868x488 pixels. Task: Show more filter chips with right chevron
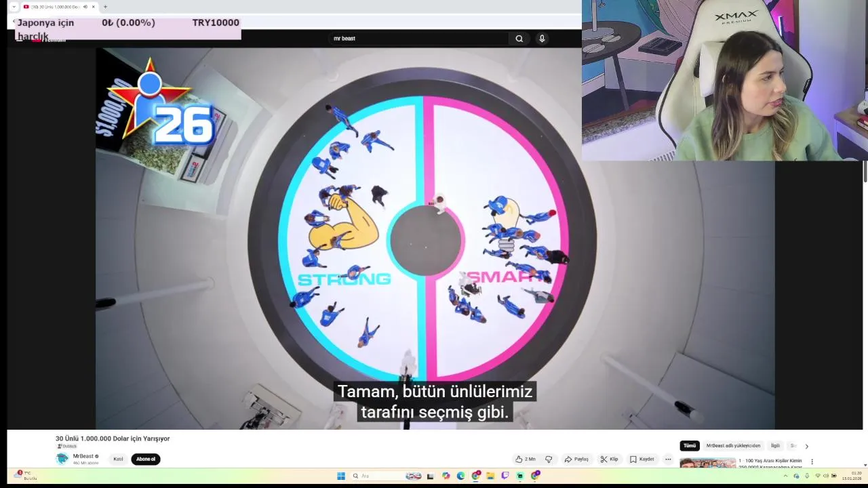point(806,446)
